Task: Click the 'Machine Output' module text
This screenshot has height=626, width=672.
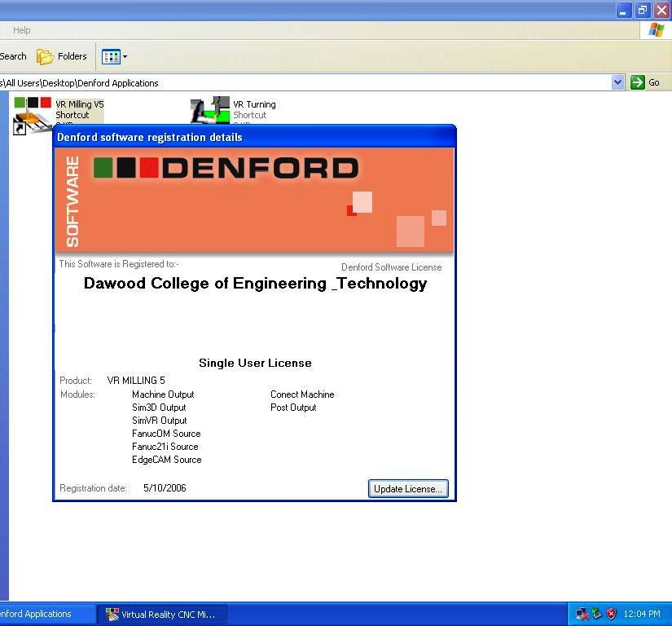Action: (x=163, y=395)
